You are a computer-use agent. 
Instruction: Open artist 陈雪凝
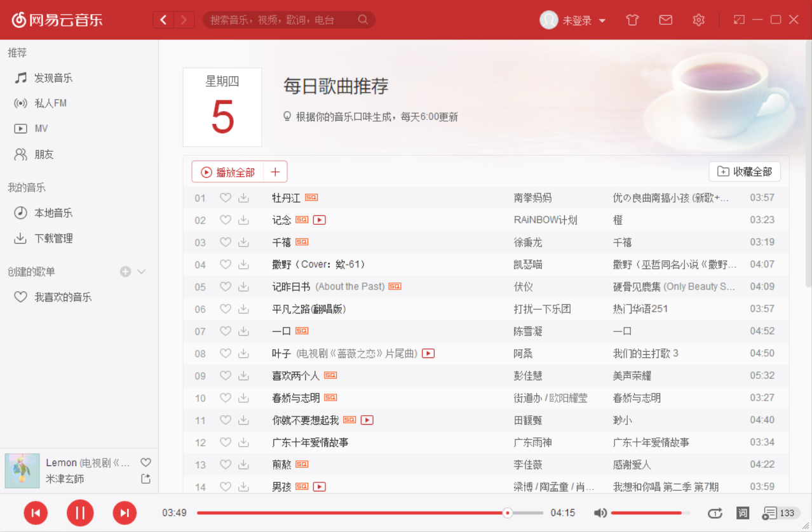(528, 331)
